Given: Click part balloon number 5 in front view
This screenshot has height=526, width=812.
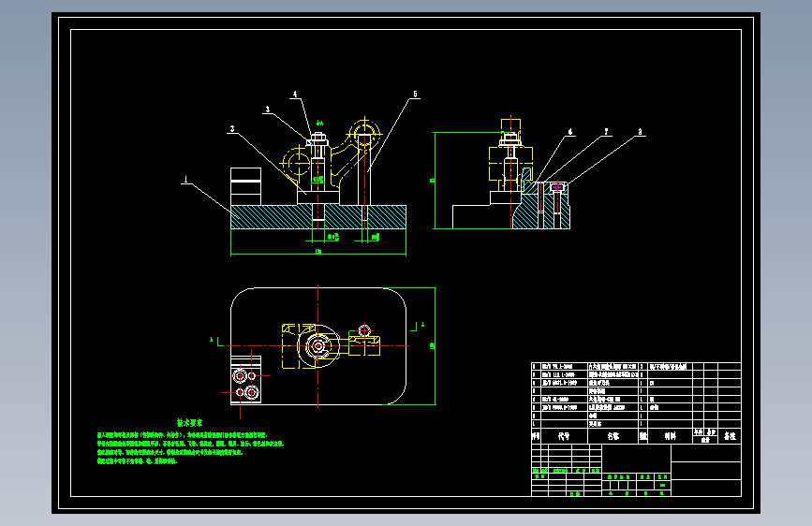Looking at the screenshot, I should tap(415, 95).
